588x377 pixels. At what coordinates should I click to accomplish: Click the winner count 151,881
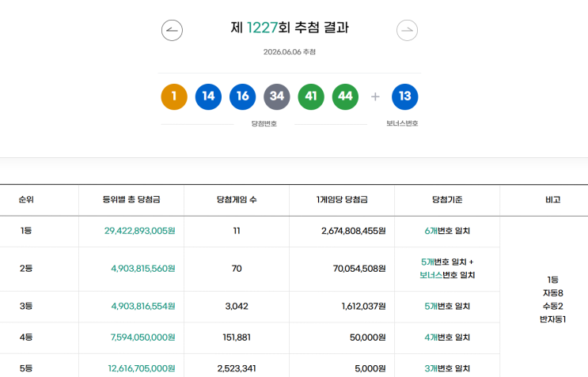point(237,337)
